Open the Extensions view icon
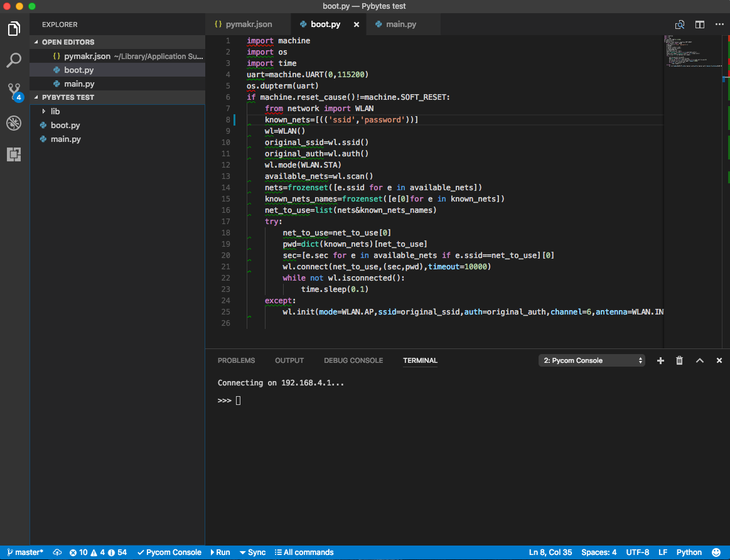The width and height of the screenshot is (730, 560). pos(14,154)
